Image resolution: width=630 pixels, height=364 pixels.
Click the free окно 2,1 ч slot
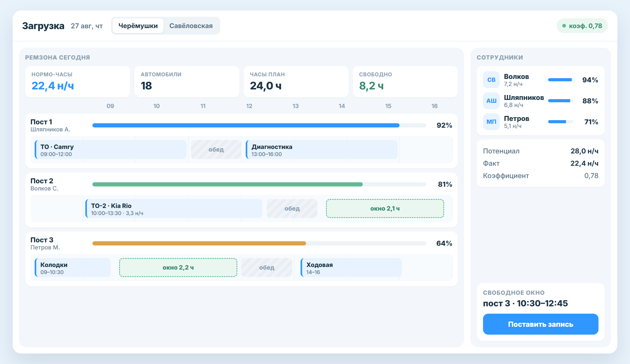tap(385, 208)
